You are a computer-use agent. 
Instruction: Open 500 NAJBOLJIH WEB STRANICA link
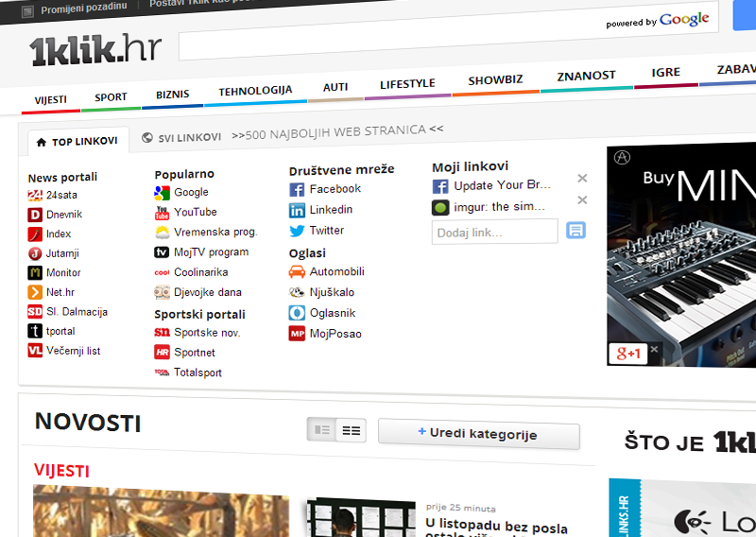[x=337, y=131]
